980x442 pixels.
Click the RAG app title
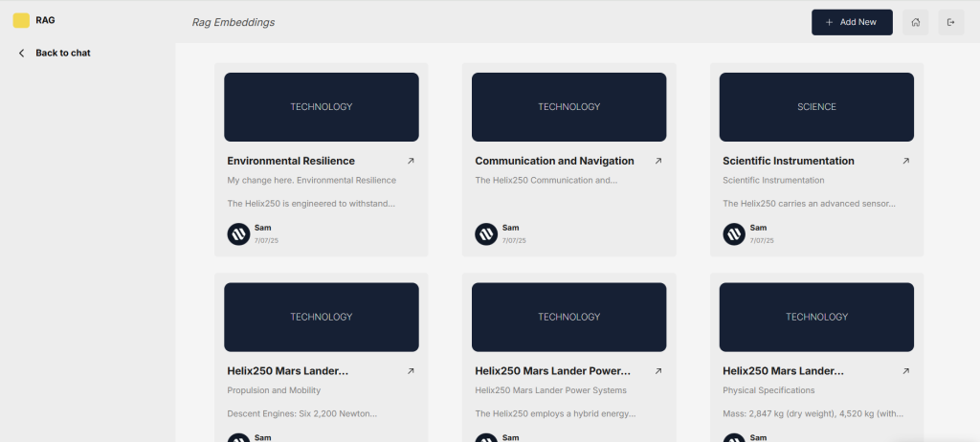tap(45, 20)
